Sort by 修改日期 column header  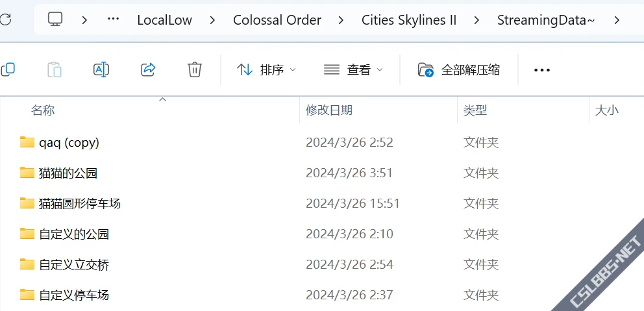[x=329, y=110]
